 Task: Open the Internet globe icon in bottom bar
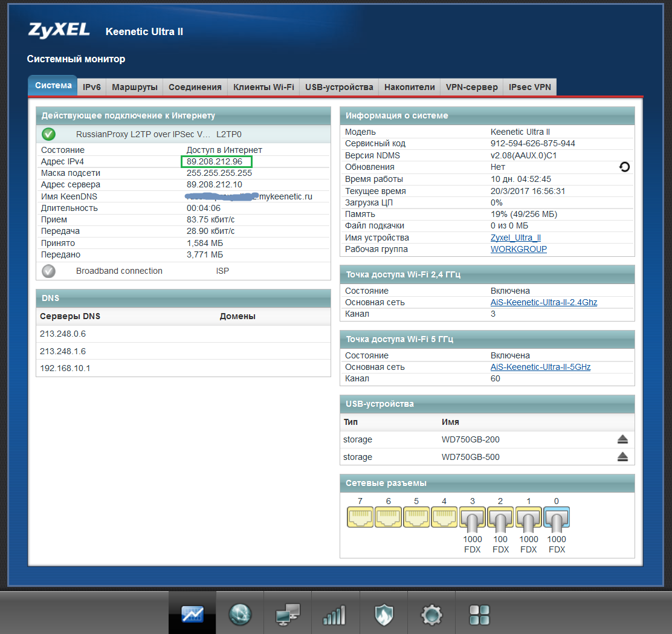240,614
